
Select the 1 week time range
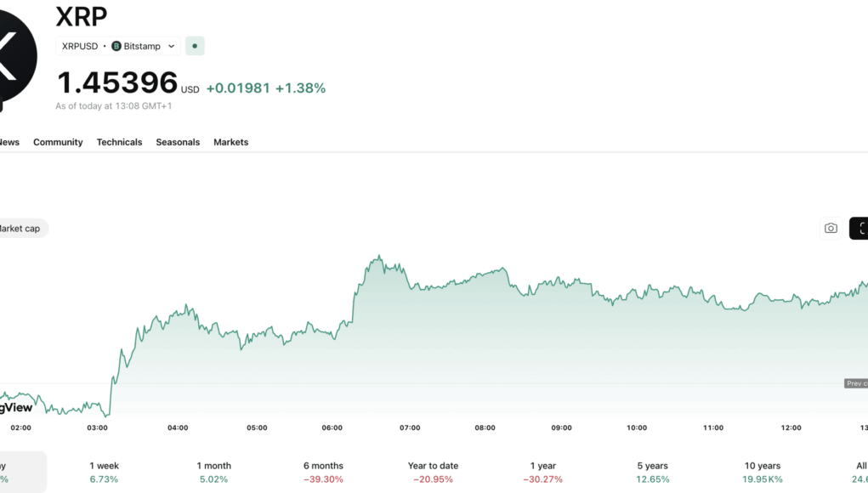[104, 472]
